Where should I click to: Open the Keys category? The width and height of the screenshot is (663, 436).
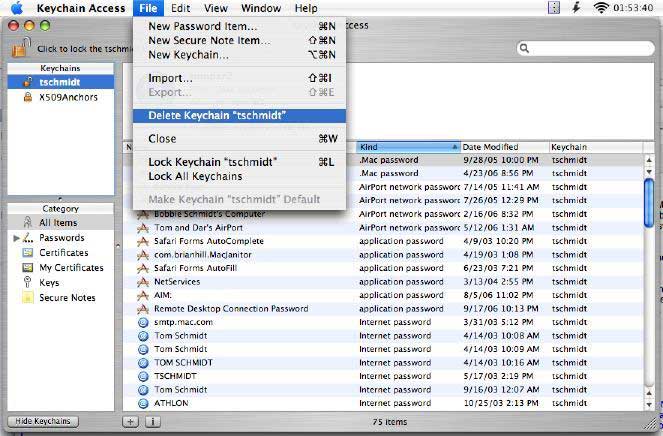(x=48, y=283)
